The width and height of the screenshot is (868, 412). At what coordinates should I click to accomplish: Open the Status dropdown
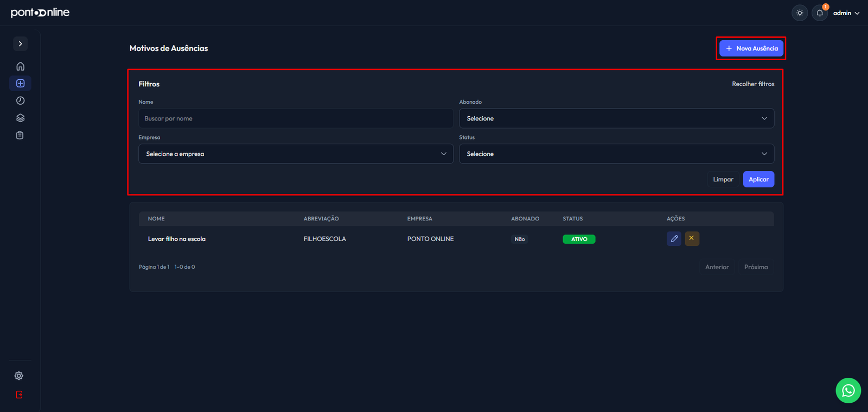(x=616, y=154)
